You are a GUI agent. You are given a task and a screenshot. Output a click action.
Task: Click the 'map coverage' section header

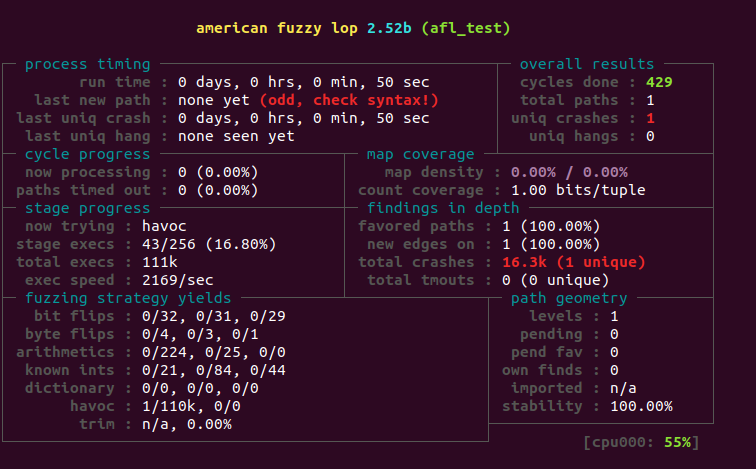point(420,154)
